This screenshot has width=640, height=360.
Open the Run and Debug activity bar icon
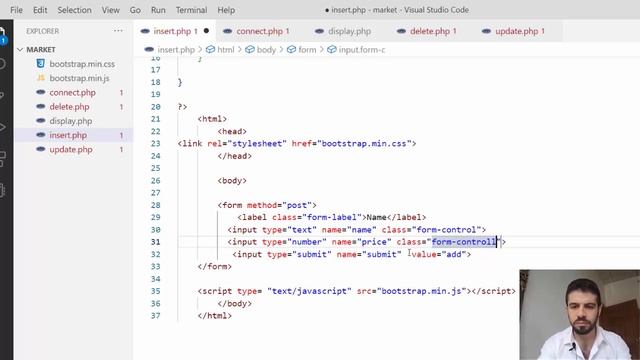point(2,127)
